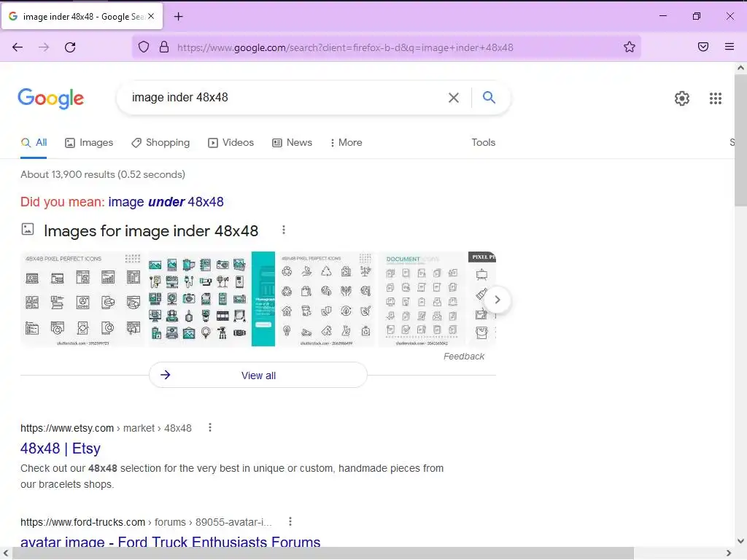Click the browser forward arrow

(44, 47)
